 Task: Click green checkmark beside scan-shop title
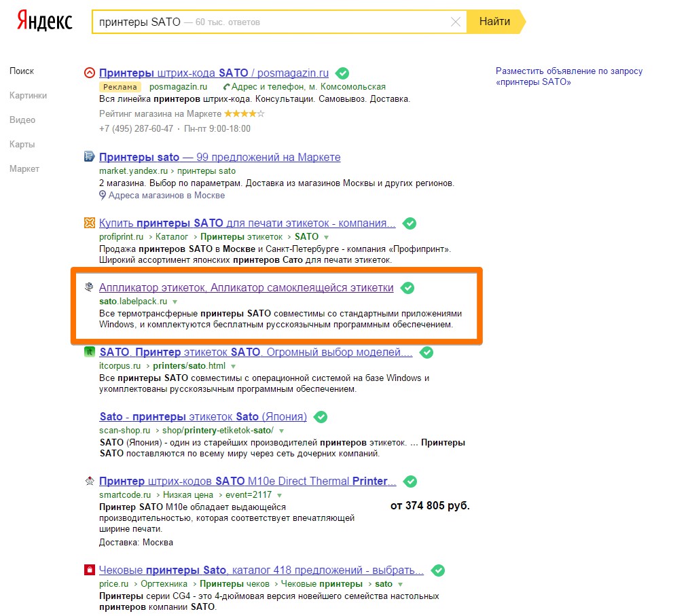(321, 417)
